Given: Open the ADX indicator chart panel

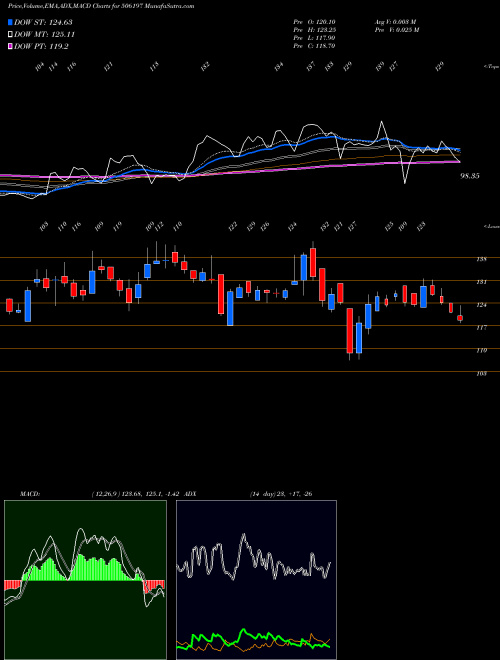Looking at the screenshot, I should (x=256, y=580).
